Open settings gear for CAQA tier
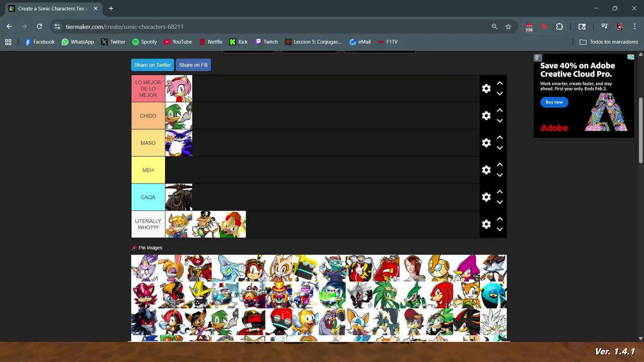Screen dimensions: 644x362 486,197
